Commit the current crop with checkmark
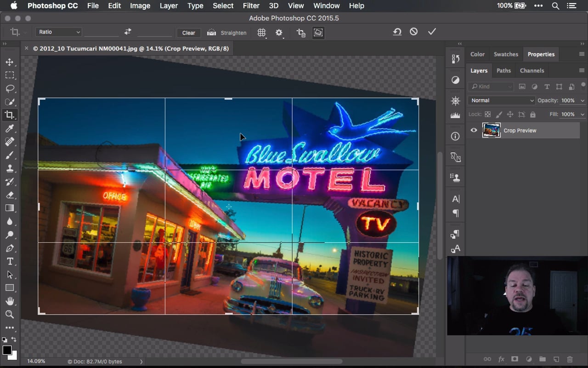The image size is (588, 368). pyautogui.click(x=432, y=32)
